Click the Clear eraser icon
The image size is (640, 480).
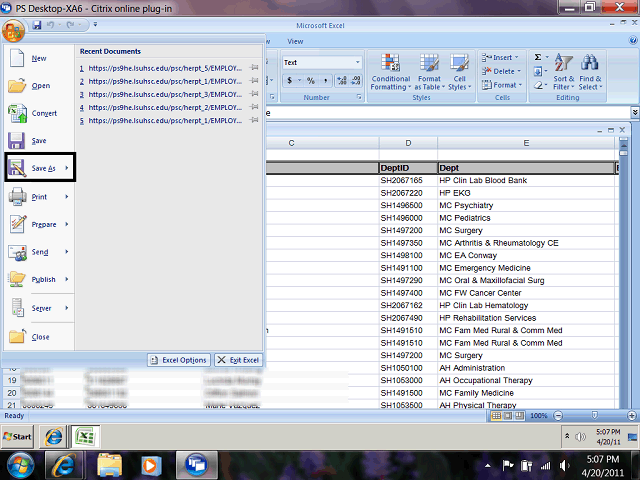[x=538, y=85]
